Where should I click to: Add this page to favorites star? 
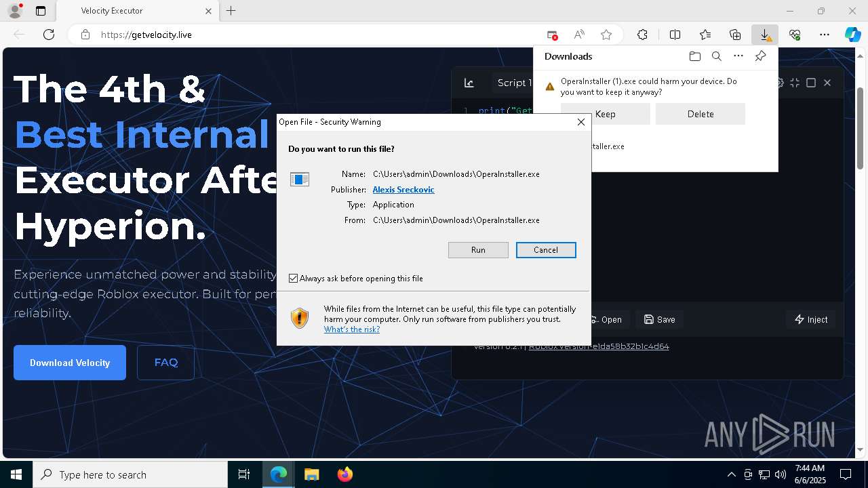(606, 35)
